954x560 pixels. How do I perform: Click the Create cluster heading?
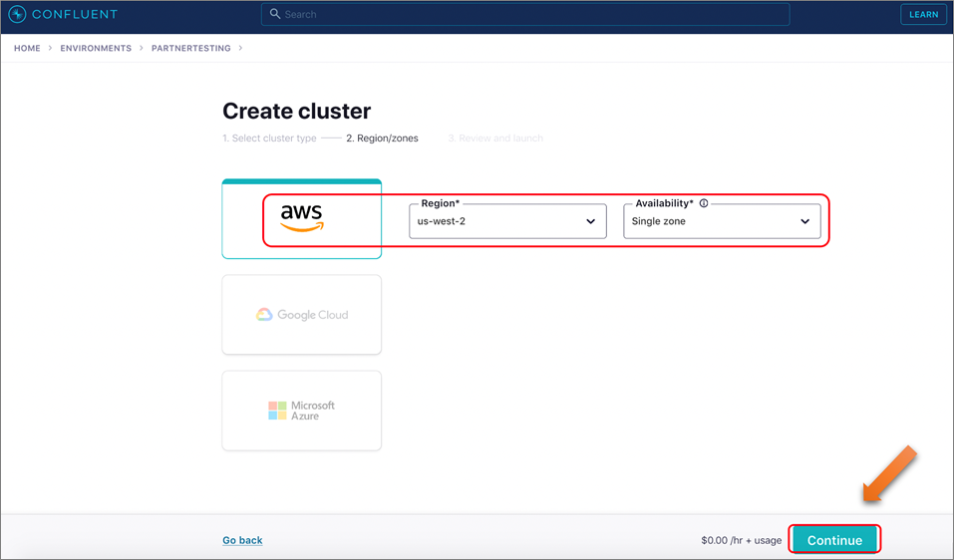point(296,112)
